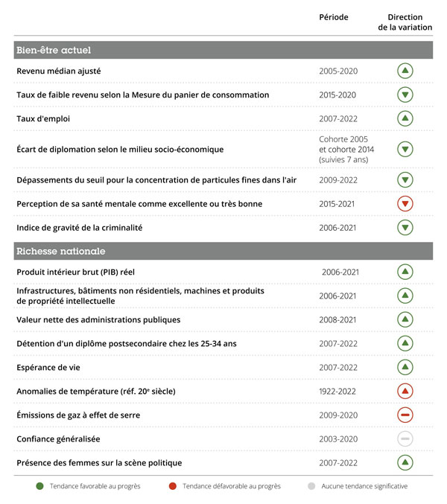Click the red up arrow for Anomalies de température
This screenshot has height=504, width=447.
(405, 391)
